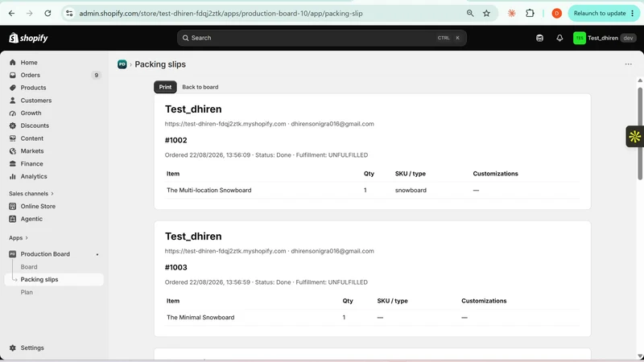Click the Shopify logo
The image size is (644, 362).
click(x=28, y=38)
